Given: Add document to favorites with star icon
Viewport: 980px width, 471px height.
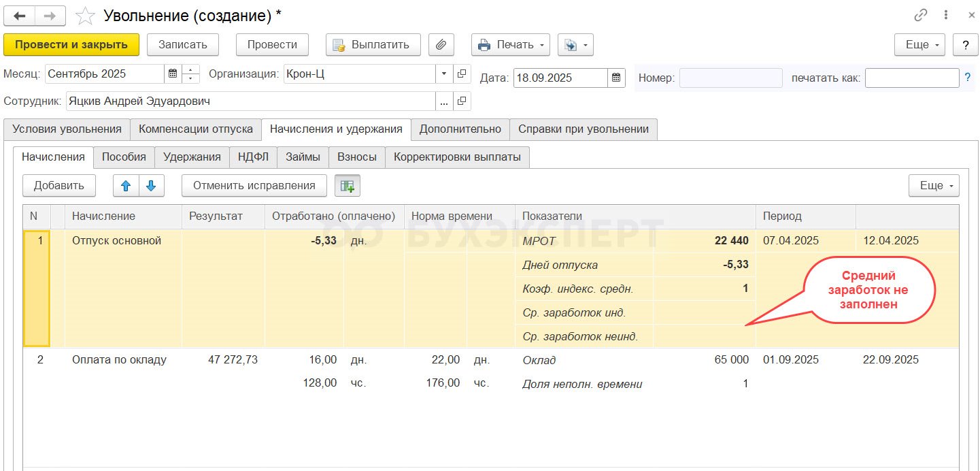Looking at the screenshot, I should pos(85,16).
